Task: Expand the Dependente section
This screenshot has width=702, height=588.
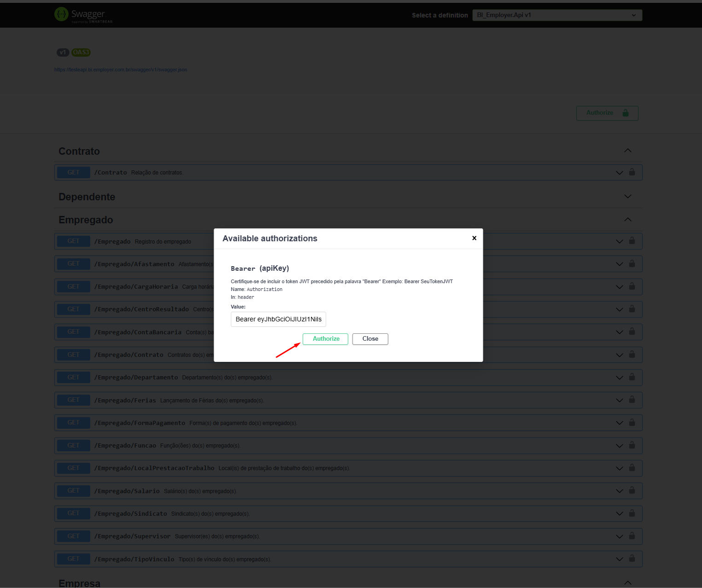Action: [628, 196]
